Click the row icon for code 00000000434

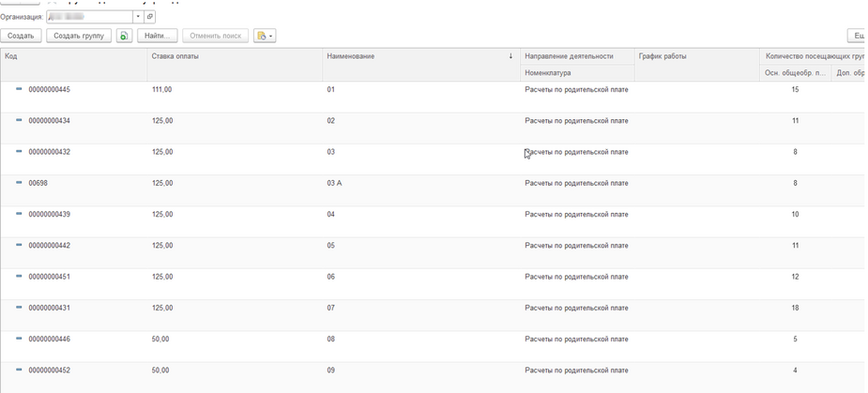click(x=19, y=121)
